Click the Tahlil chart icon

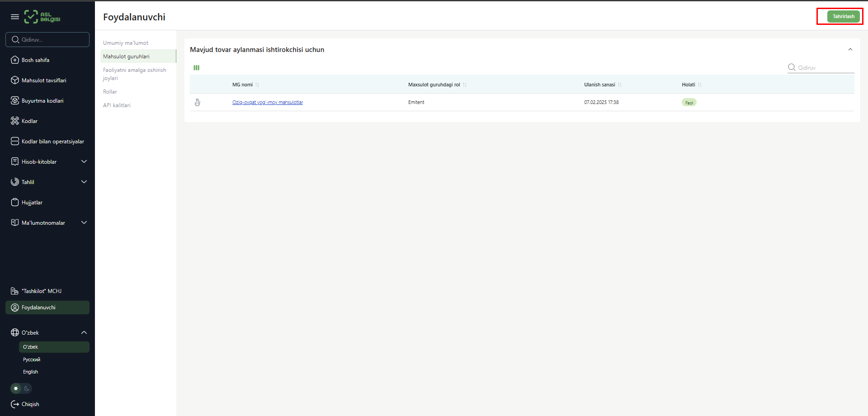click(x=15, y=182)
